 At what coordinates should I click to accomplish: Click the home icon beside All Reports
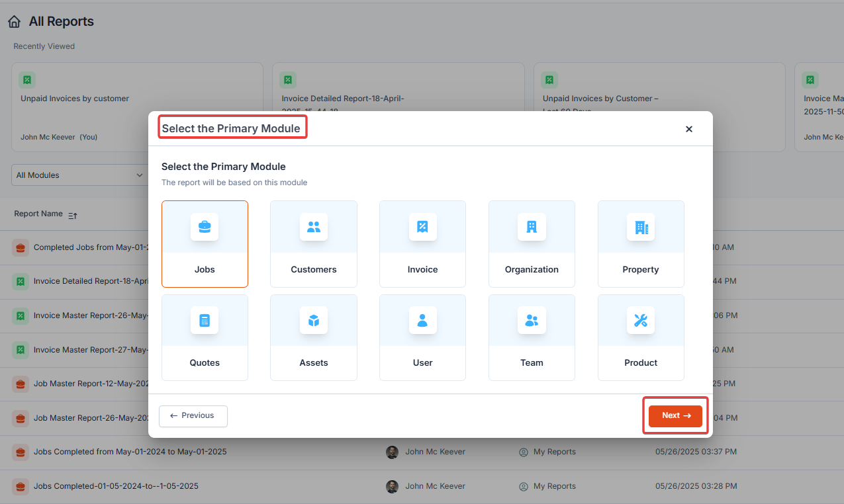[x=15, y=22]
